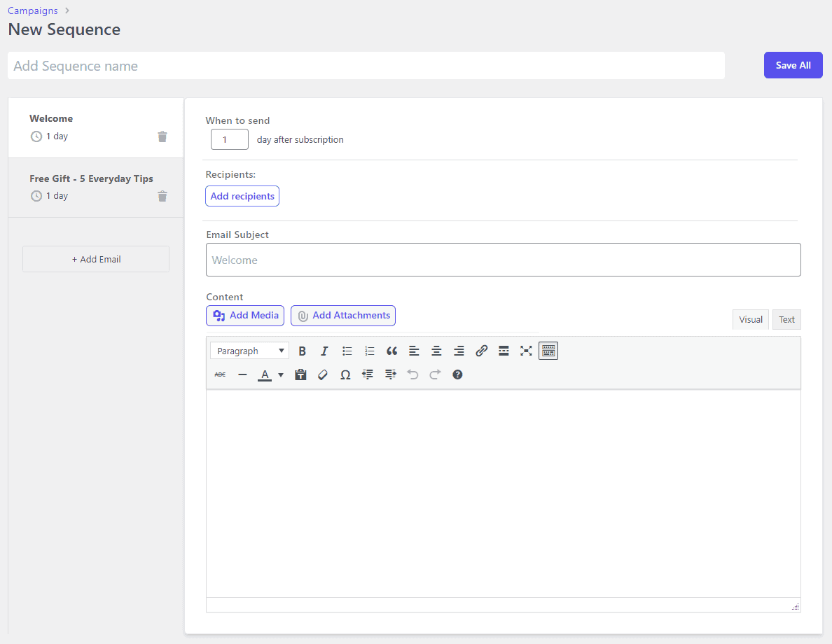The width and height of the screenshot is (832, 644).
Task: Click the Save All button
Action: [793, 65]
